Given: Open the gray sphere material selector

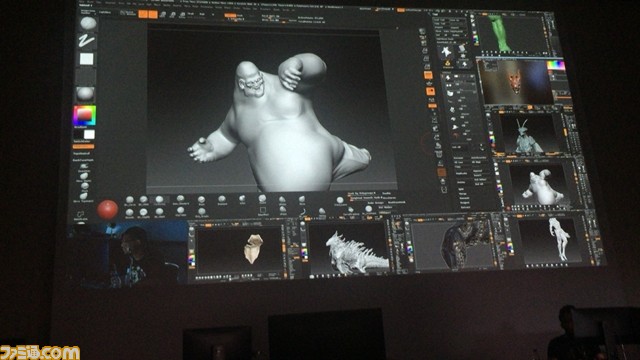Looking at the screenshot, I should pos(85,94).
